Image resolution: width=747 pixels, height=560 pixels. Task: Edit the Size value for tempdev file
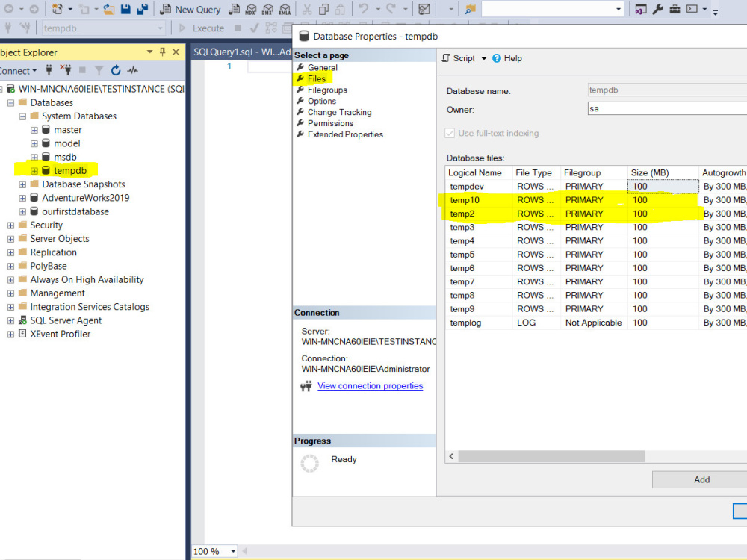coord(662,186)
